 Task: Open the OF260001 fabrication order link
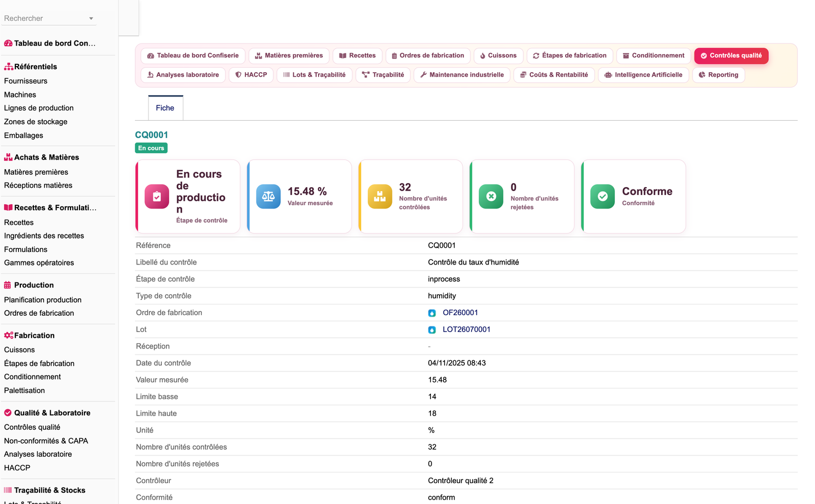(460, 313)
